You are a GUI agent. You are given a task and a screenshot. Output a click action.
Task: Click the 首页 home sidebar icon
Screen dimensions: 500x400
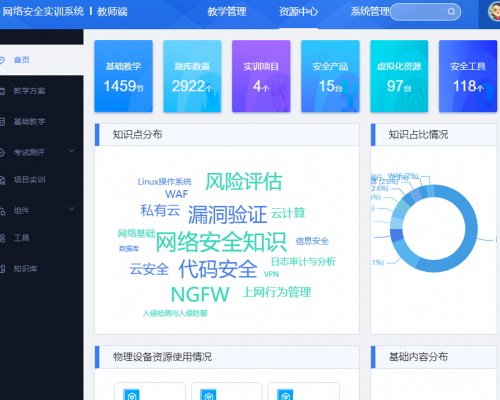coord(2,60)
